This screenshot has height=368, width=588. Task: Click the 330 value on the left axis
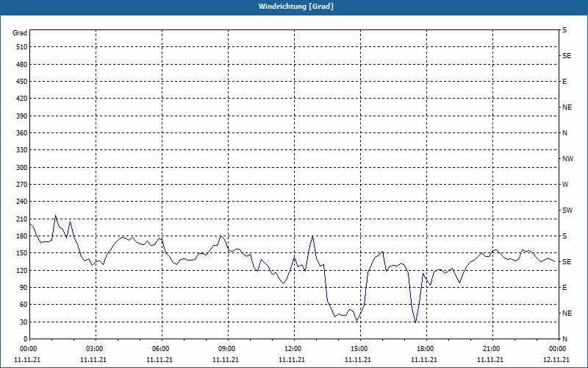pyautogui.click(x=22, y=150)
